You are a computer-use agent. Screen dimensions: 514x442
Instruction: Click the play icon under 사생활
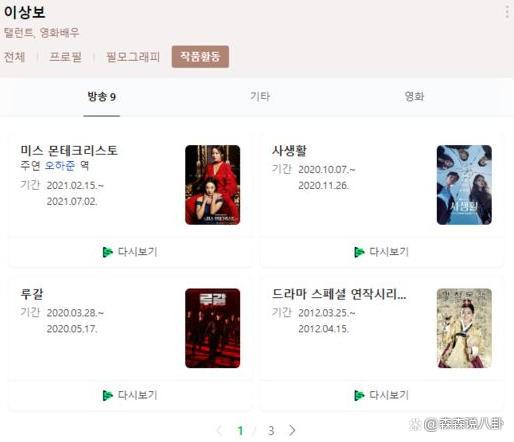pyautogui.click(x=359, y=252)
